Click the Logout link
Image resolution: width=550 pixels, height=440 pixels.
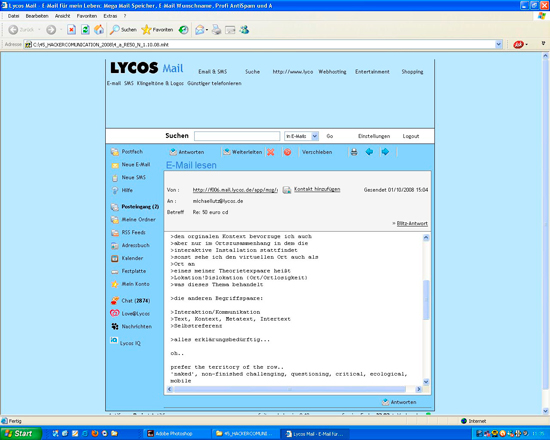[411, 136]
